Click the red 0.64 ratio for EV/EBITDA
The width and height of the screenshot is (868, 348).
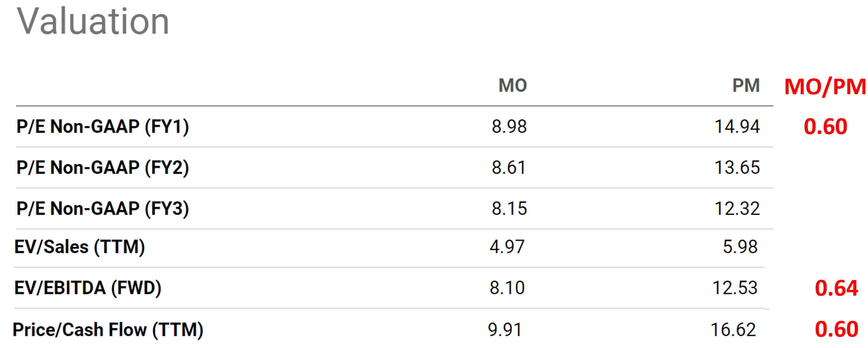[x=836, y=289]
